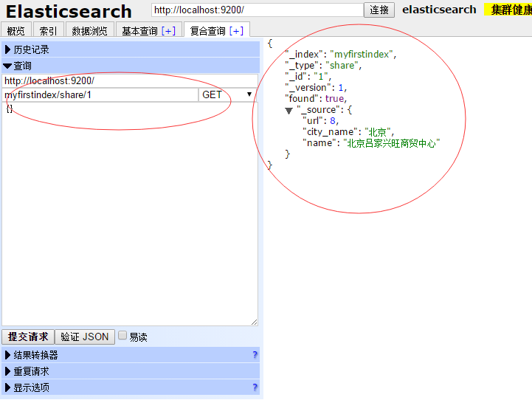Open help for 显示选项

pyautogui.click(x=255, y=387)
